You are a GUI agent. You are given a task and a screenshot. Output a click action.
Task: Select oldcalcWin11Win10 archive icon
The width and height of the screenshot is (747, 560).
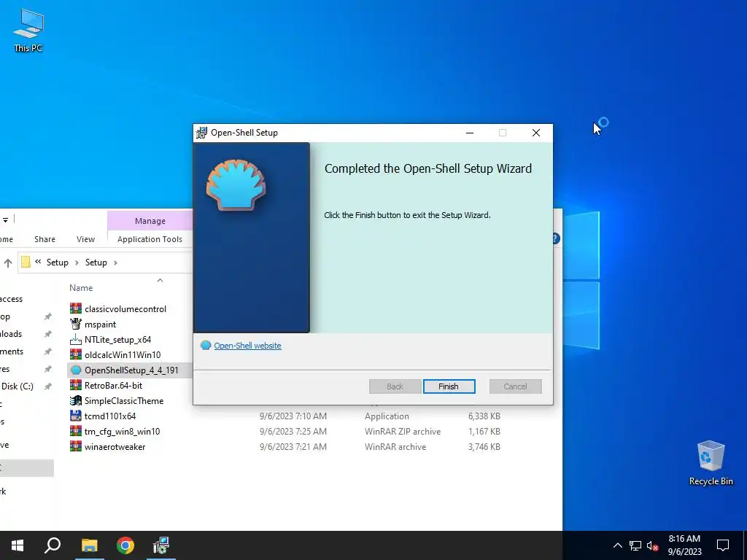pyautogui.click(x=76, y=355)
